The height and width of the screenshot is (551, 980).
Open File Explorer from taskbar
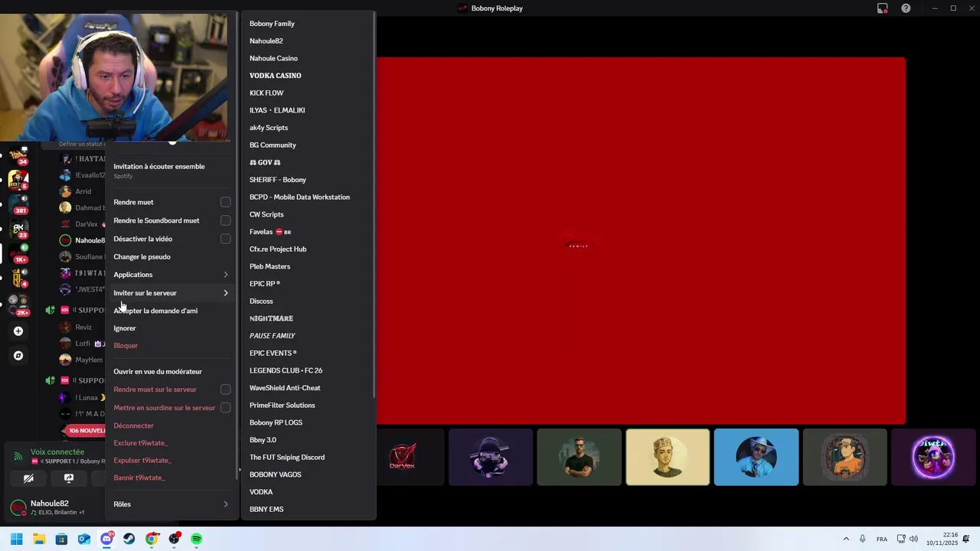(x=39, y=539)
